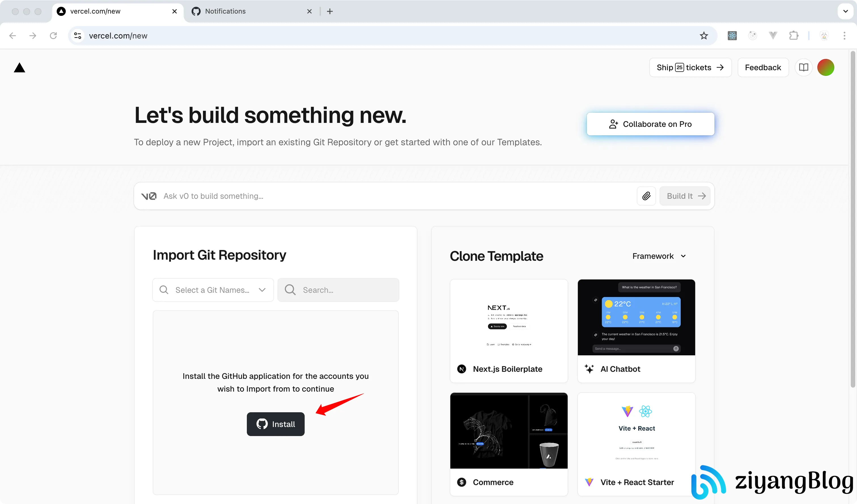This screenshot has height=504, width=857.
Task: Click the Vercel triangle logo
Action: click(x=19, y=68)
